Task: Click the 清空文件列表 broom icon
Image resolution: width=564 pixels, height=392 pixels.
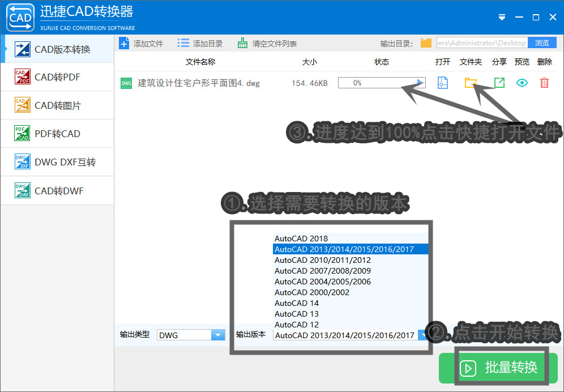Action: 242,43
